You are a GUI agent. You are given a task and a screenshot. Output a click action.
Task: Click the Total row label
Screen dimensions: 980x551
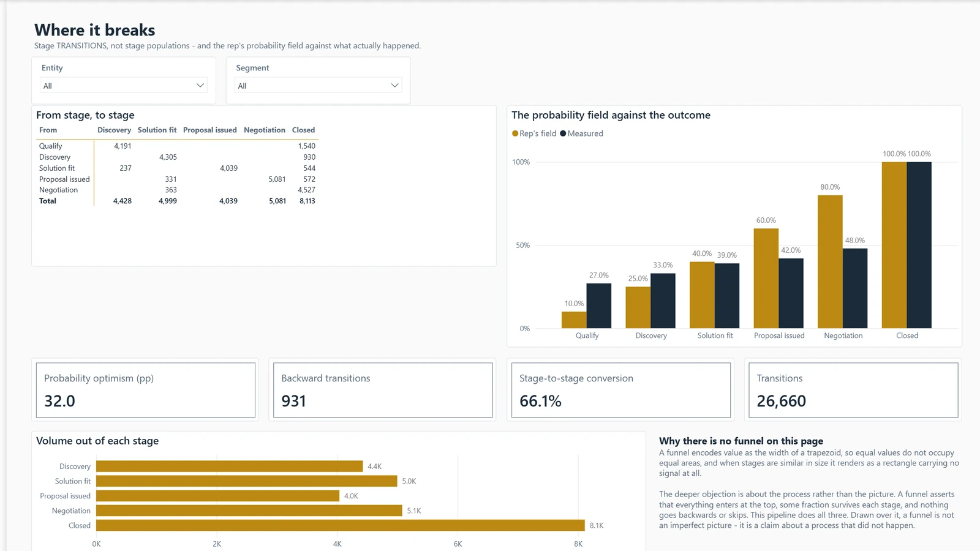[47, 201]
